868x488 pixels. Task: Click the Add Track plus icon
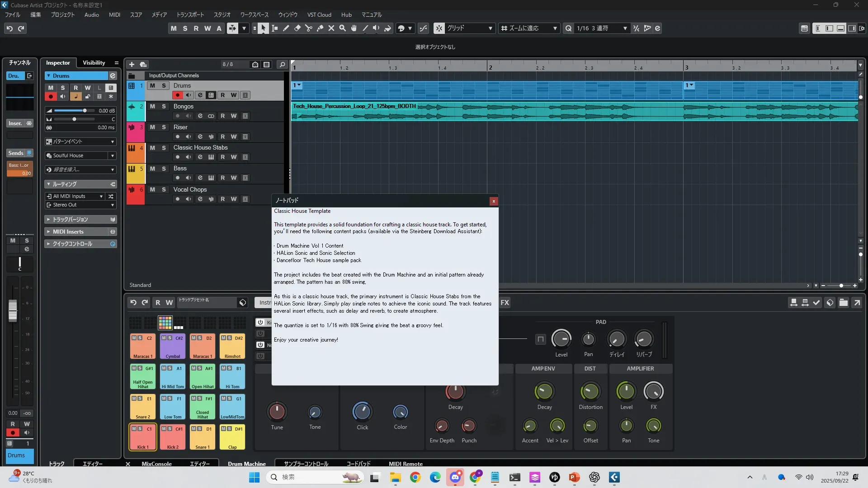point(132,64)
